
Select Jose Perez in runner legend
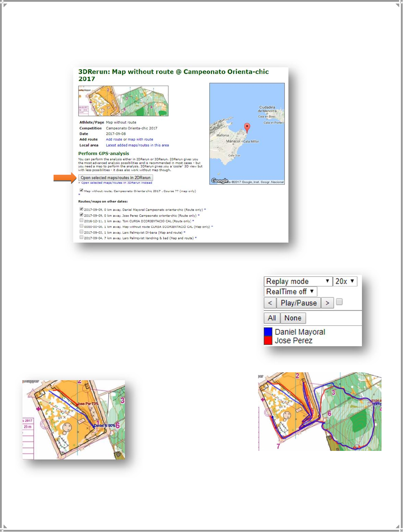pyautogui.click(x=293, y=340)
